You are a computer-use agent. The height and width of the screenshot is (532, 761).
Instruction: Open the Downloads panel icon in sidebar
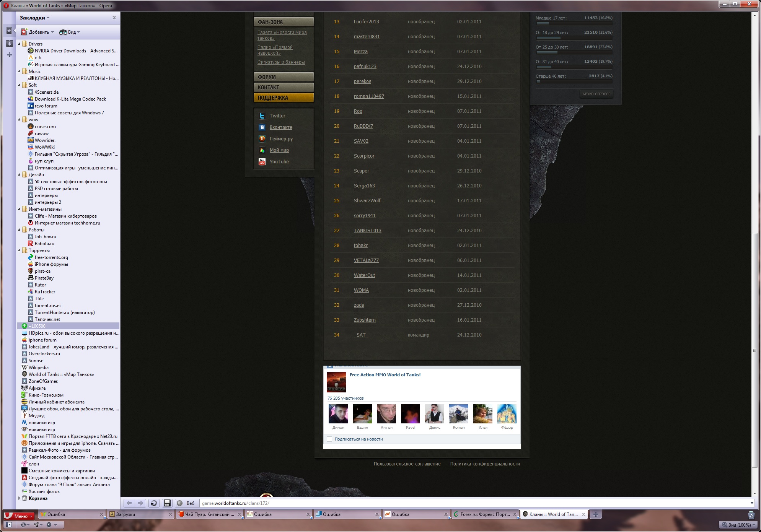[x=10, y=44]
